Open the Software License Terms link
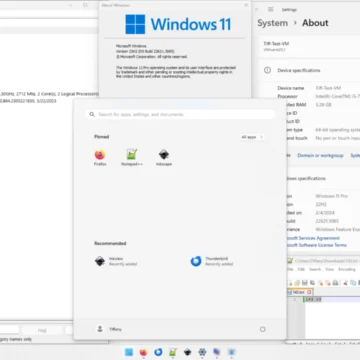The height and width of the screenshot is (360, 360). click(317, 245)
